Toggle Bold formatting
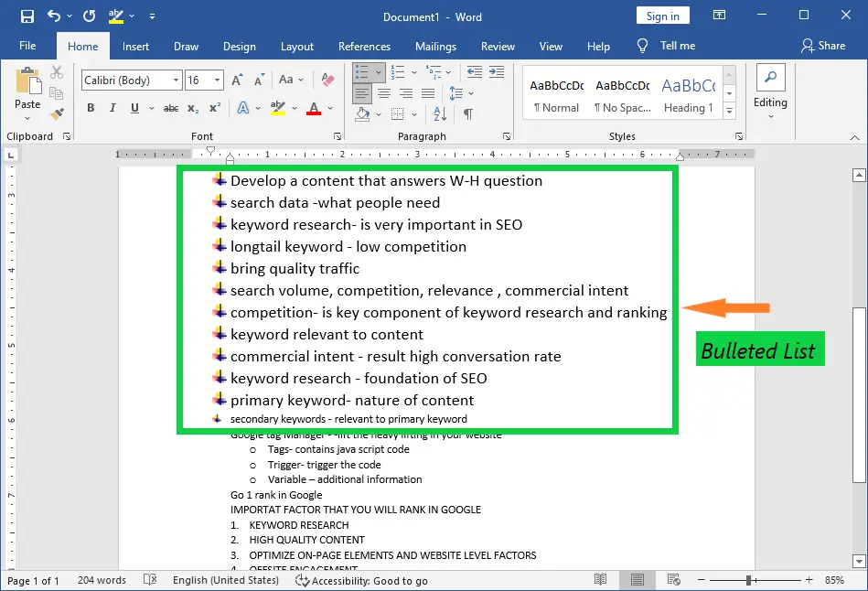The image size is (868, 591). [91, 108]
